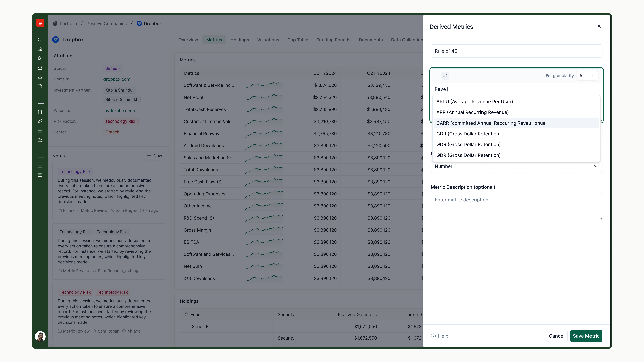
Task: Select the Financial Runway metric row
Action: pyautogui.click(x=301, y=134)
